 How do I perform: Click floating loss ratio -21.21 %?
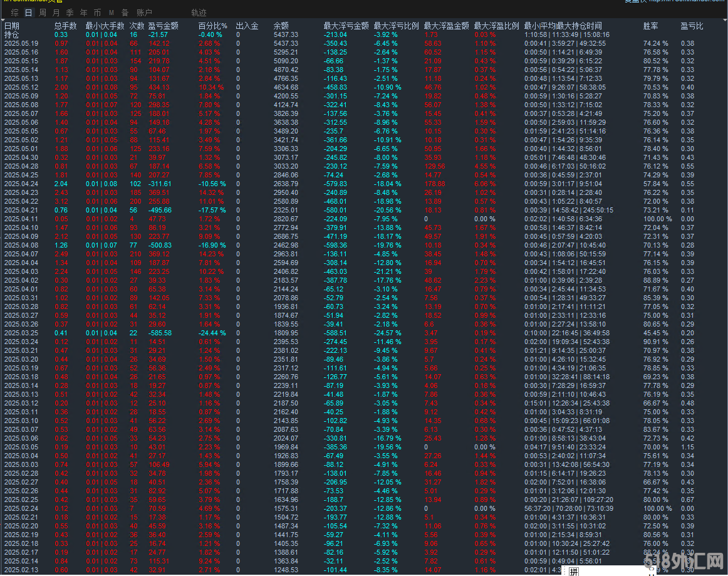point(388,272)
